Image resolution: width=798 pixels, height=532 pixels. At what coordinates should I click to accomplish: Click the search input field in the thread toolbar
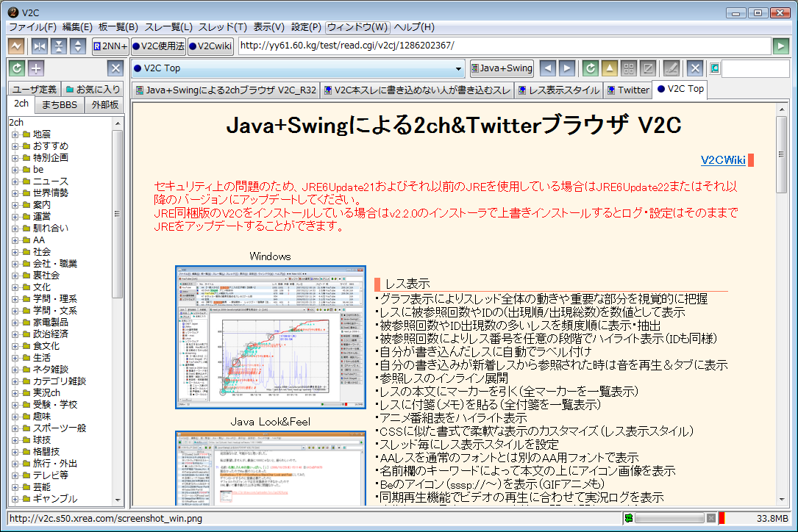click(754, 69)
